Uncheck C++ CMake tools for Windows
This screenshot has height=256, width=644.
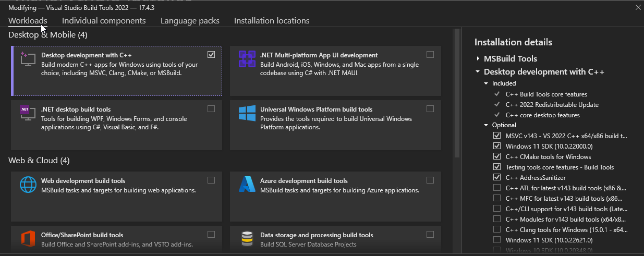point(497,156)
